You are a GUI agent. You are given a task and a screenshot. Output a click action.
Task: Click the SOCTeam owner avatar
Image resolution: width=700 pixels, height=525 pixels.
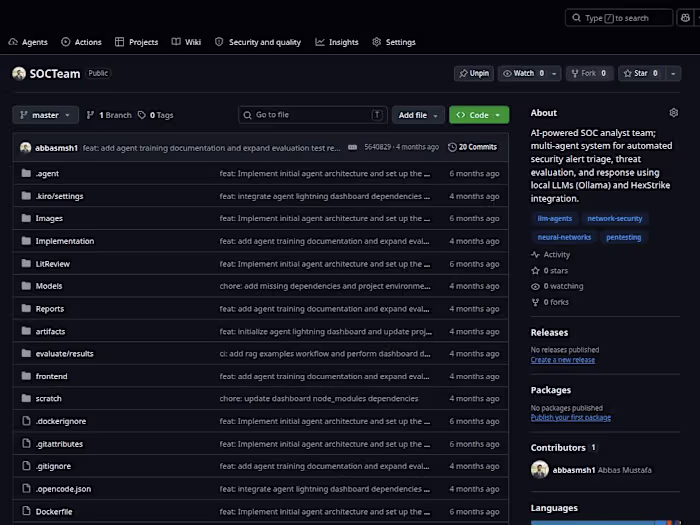pyautogui.click(x=19, y=73)
